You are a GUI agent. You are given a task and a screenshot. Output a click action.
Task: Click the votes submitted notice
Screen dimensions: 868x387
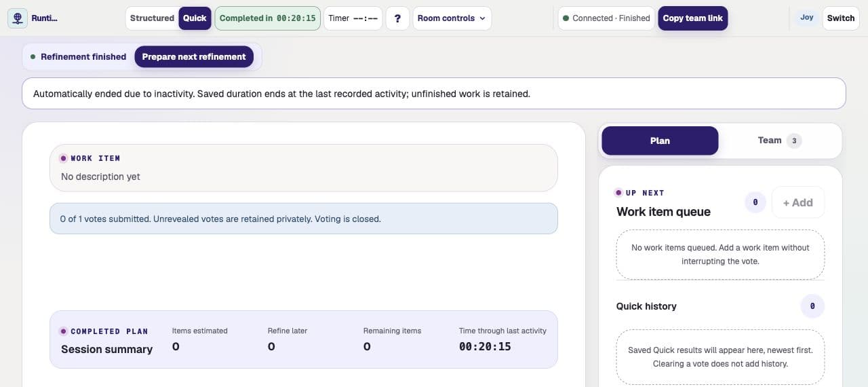(304, 219)
